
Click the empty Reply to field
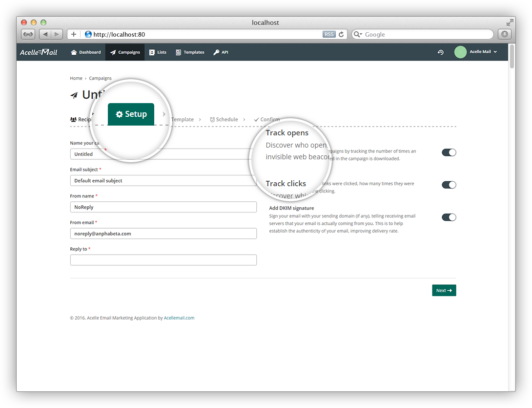[163, 260]
